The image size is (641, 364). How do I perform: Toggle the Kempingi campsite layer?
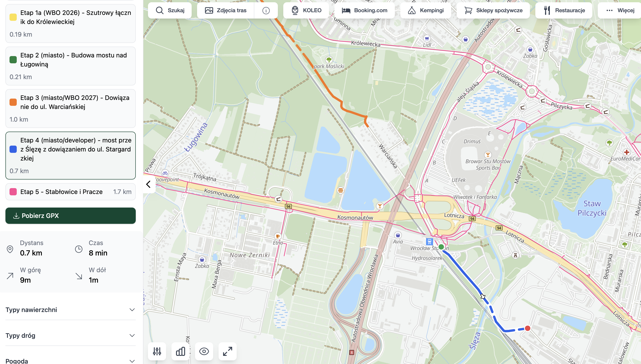coord(426,10)
